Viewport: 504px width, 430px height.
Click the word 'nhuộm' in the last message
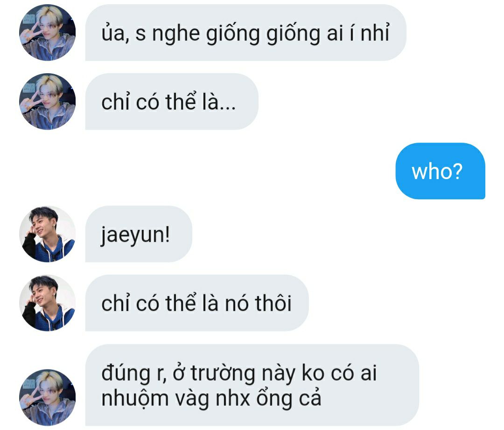135,399
